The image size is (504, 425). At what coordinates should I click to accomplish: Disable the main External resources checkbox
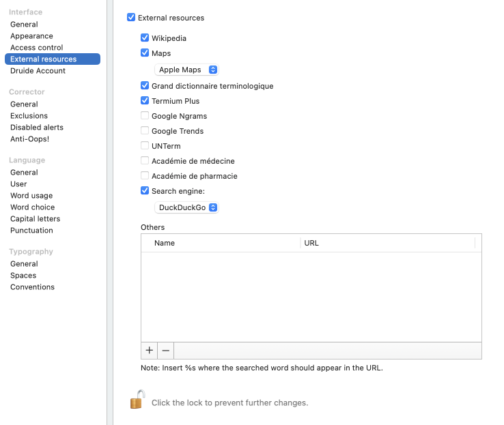(131, 18)
